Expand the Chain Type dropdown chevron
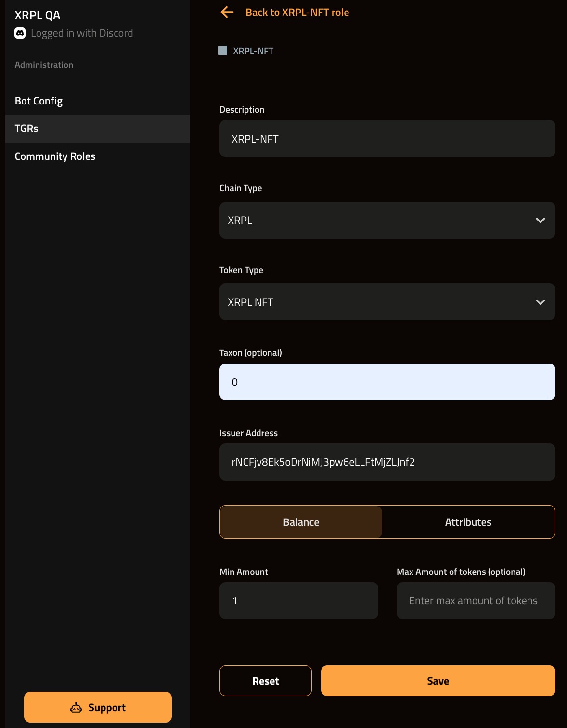The height and width of the screenshot is (728, 567). click(540, 221)
